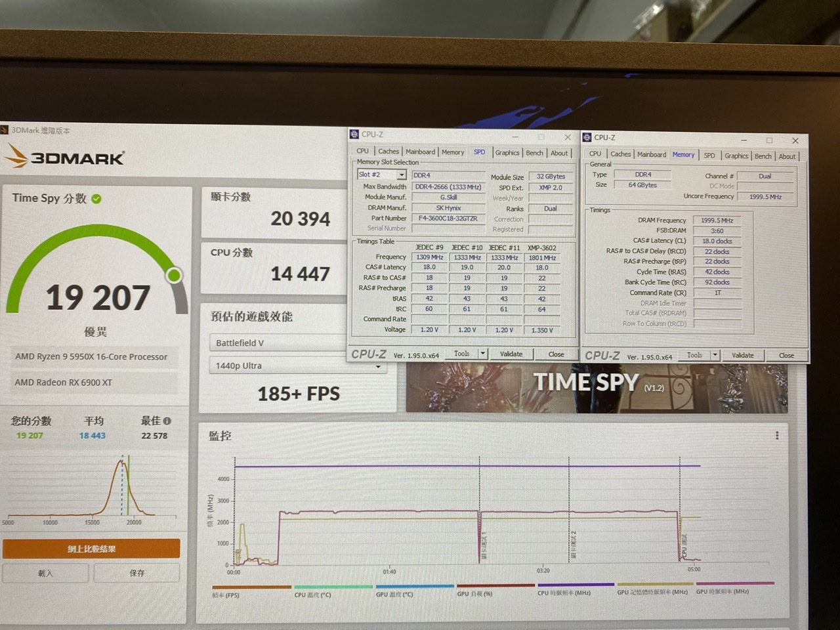
Task: Open Caches tab in CPU-Z Memory window
Action: coord(620,154)
